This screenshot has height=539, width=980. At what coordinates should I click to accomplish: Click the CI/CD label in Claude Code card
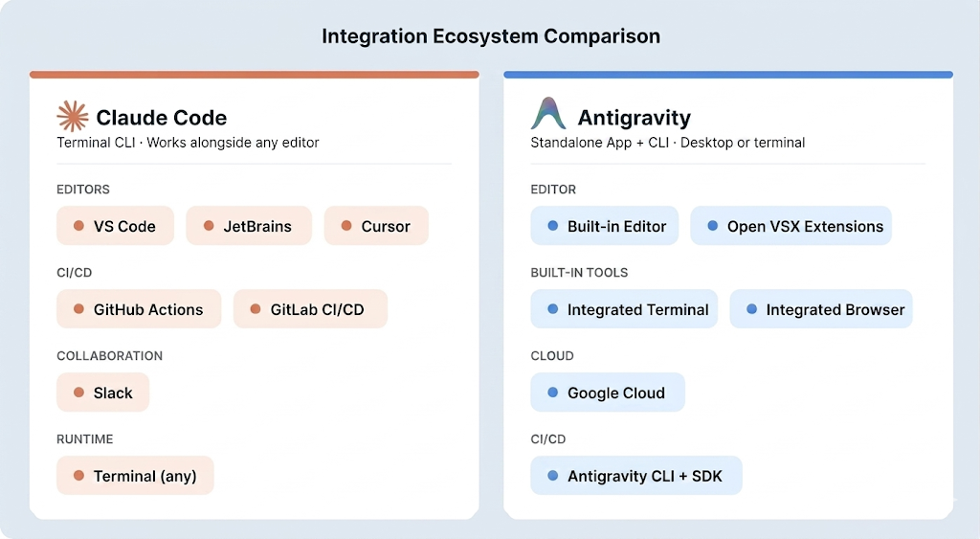(75, 273)
